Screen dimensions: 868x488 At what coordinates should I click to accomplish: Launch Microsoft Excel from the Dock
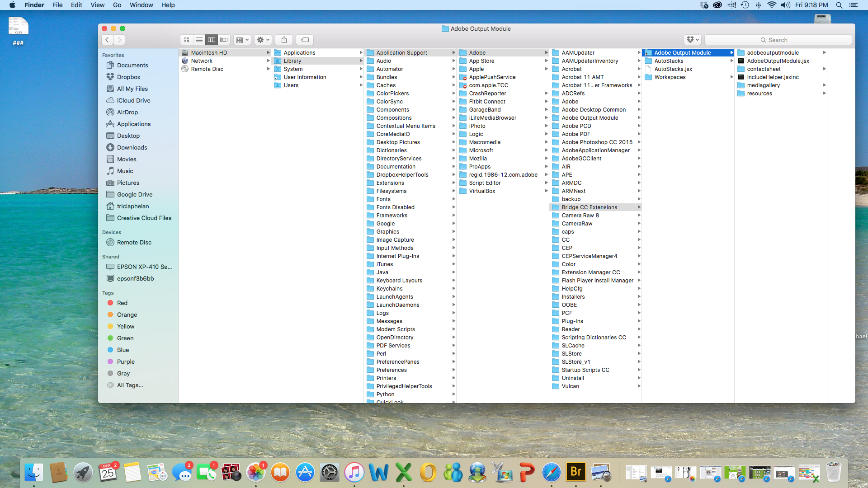click(404, 472)
